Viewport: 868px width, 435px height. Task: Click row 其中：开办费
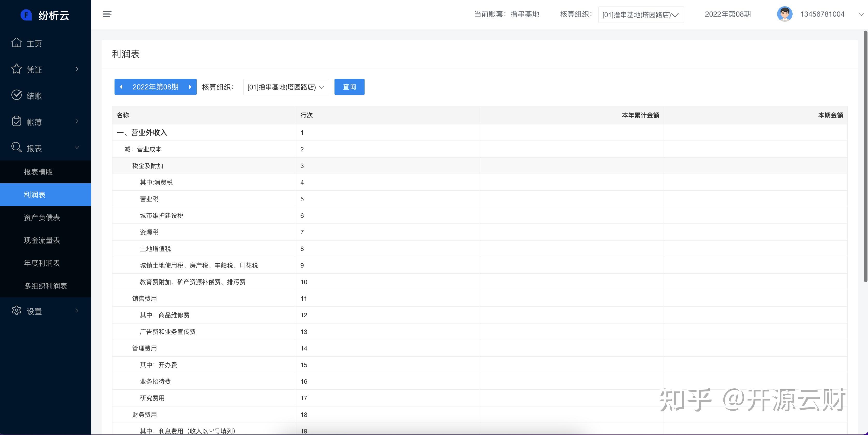pyautogui.click(x=480, y=365)
